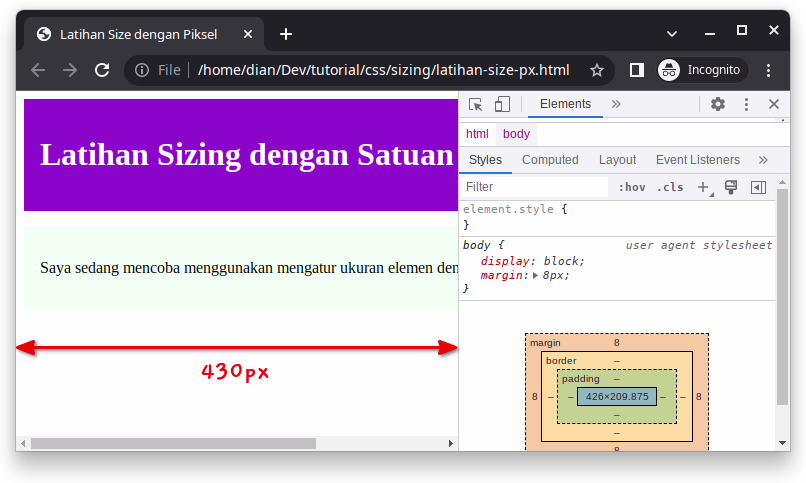
Task: Click the browser forward arrow
Action: (70, 70)
